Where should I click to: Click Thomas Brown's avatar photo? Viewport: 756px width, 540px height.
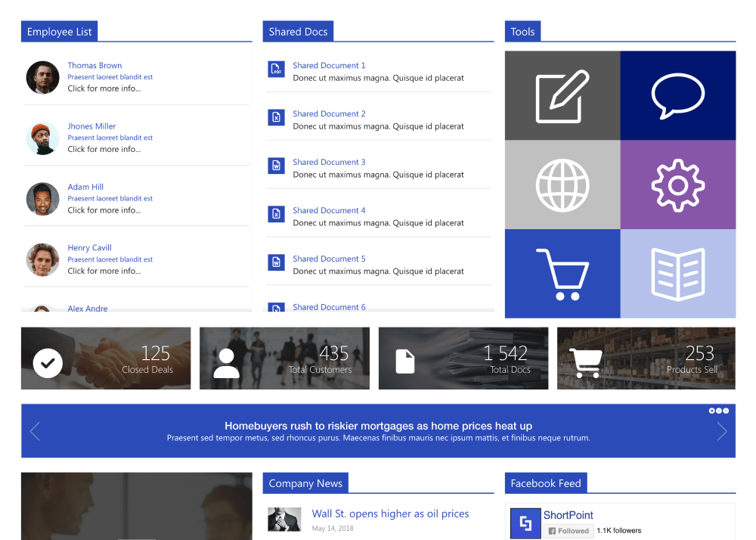42,77
